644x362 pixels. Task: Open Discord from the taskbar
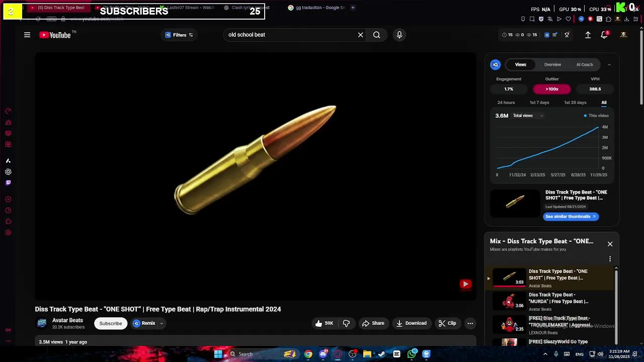(323, 354)
